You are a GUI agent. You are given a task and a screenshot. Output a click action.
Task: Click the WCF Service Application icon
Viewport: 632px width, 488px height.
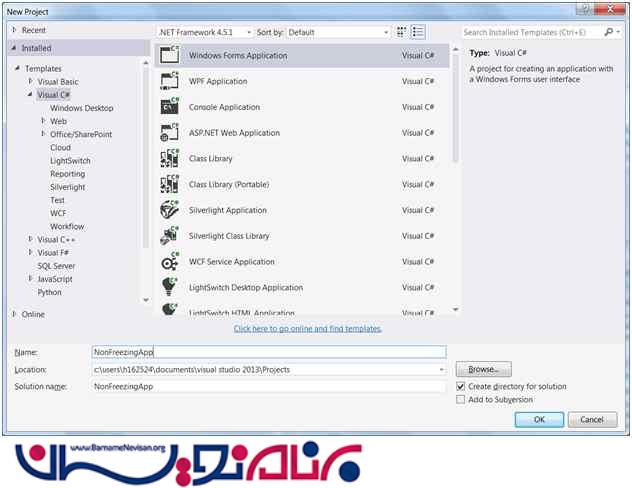[170, 262]
